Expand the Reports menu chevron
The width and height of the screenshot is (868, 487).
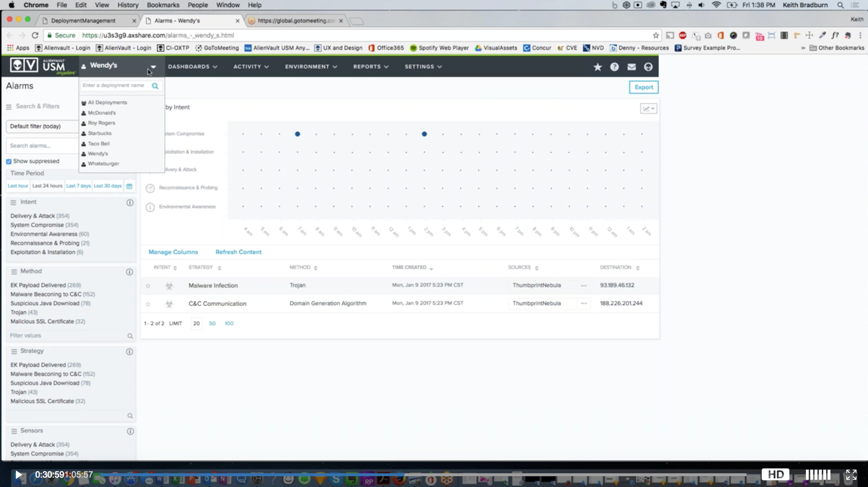[x=386, y=67]
